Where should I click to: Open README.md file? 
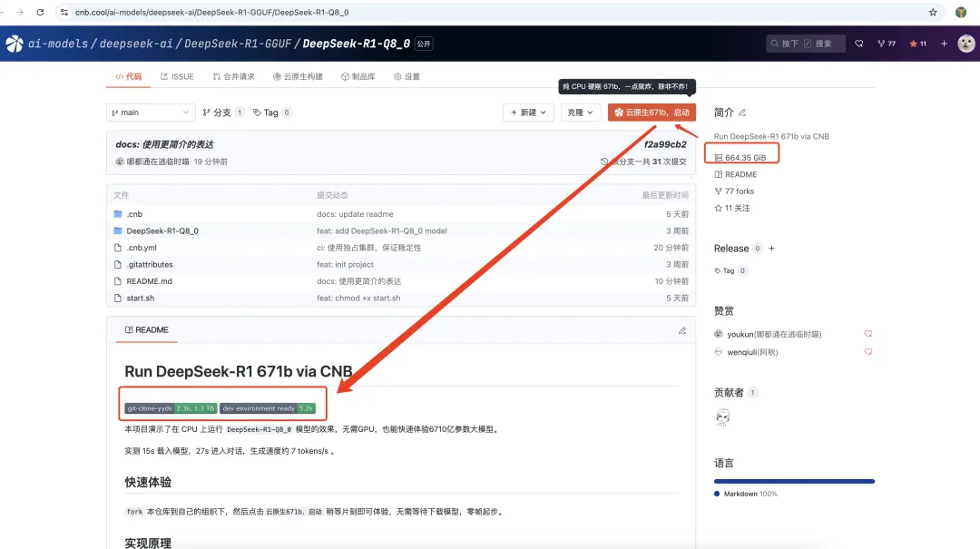(149, 281)
